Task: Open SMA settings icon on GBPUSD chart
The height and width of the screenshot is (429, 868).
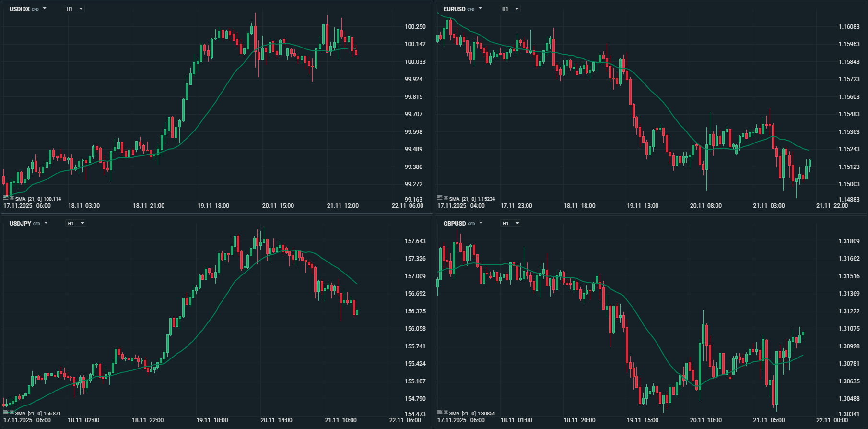Action: click(440, 412)
